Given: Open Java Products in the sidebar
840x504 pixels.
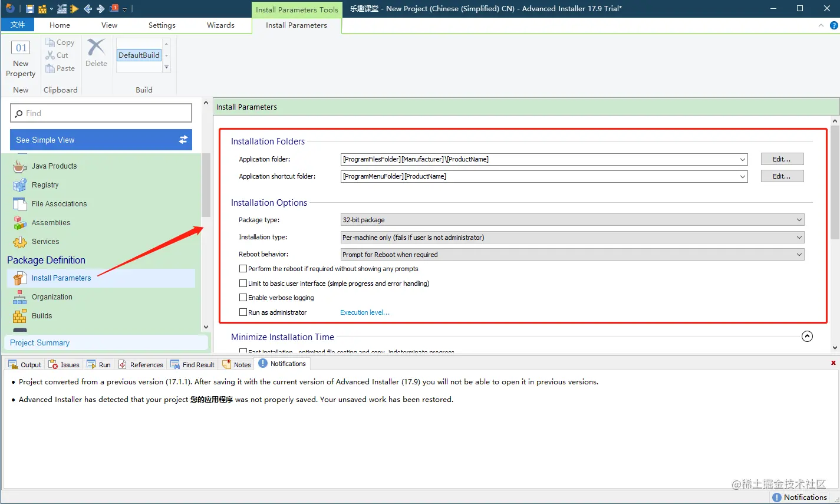Looking at the screenshot, I should tap(54, 166).
